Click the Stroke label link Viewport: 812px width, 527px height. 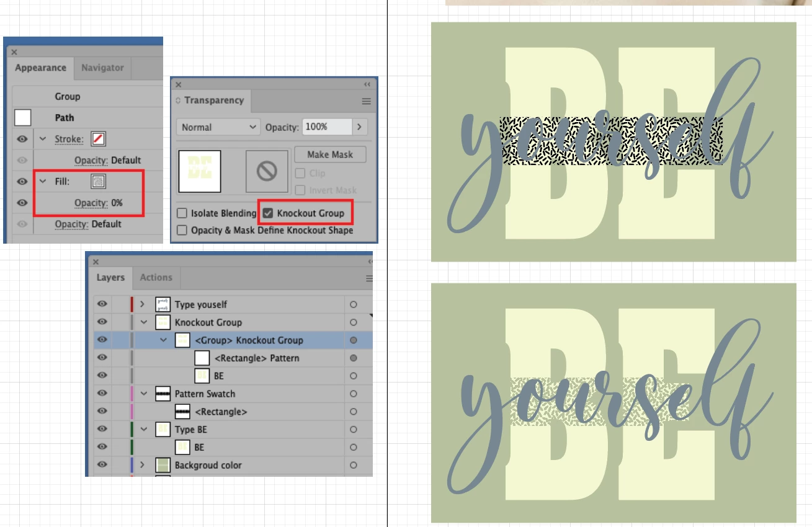click(x=69, y=139)
